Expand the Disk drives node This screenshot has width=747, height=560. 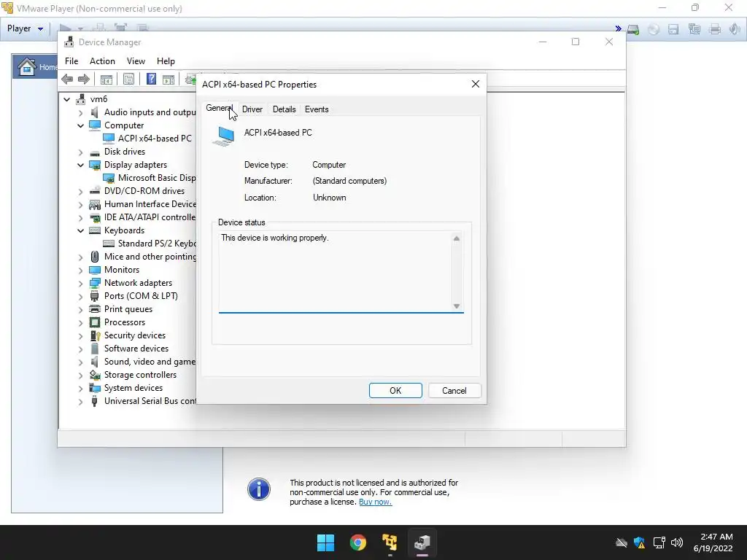point(80,152)
